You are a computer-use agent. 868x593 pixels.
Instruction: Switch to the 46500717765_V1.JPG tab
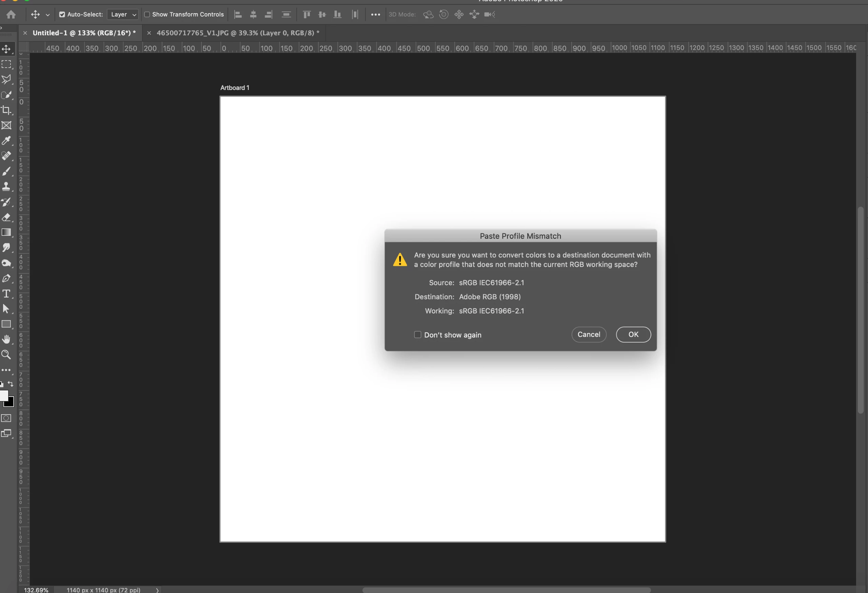(x=238, y=33)
